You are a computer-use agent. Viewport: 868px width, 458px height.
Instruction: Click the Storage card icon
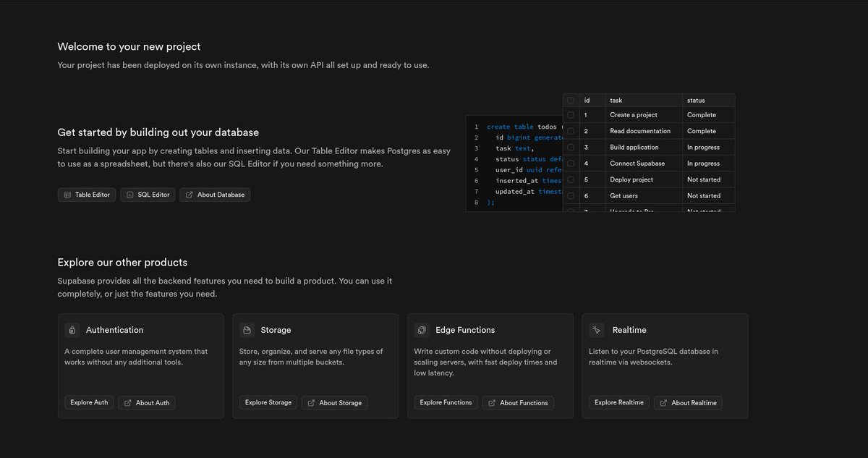click(x=247, y=330)
